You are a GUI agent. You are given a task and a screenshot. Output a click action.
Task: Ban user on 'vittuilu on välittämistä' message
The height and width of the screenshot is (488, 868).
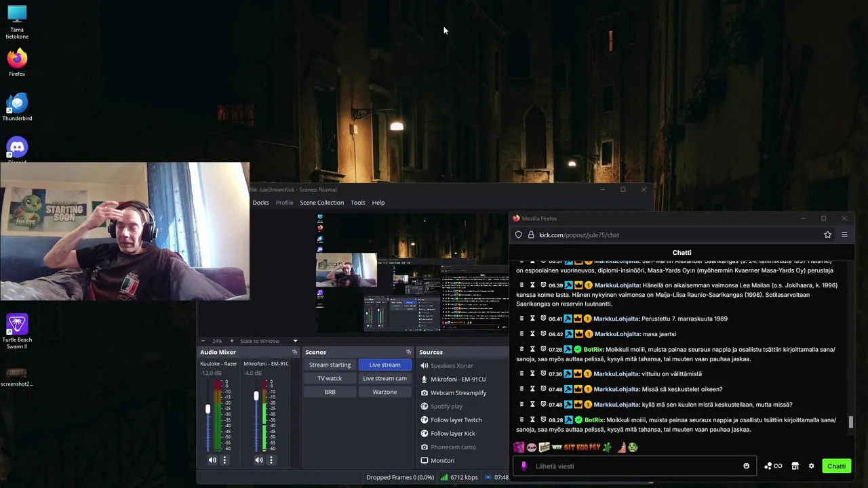click(x=543, y=373)
